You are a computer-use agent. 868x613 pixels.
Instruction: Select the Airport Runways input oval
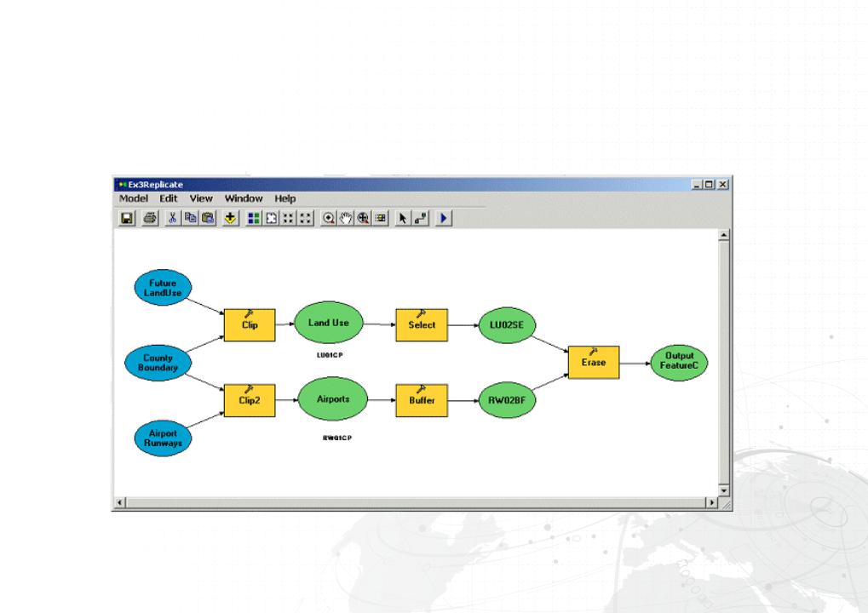(163, 438)
